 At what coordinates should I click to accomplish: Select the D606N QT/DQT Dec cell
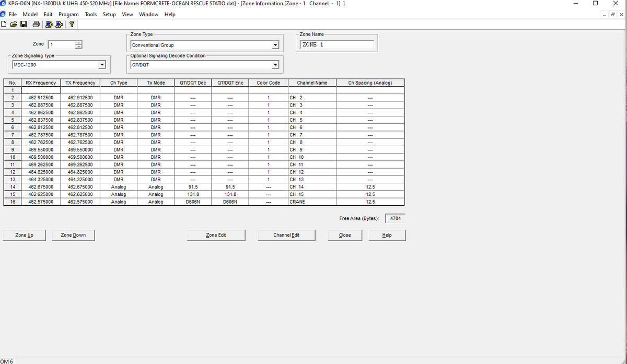pyautogui.click(x=193, y=202)
